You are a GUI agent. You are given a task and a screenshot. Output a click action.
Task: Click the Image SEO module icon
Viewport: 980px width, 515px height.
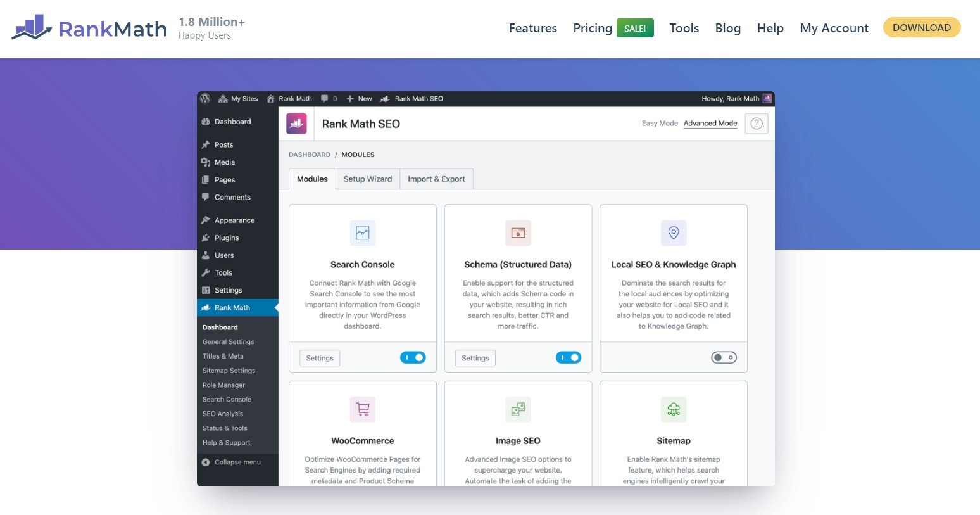518,409
